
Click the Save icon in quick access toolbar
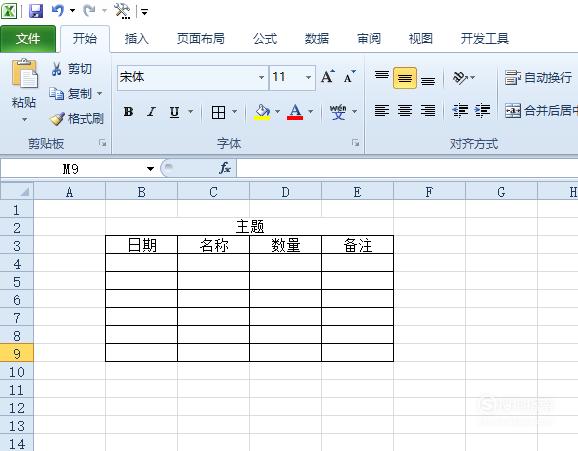(x=36, y=11)
